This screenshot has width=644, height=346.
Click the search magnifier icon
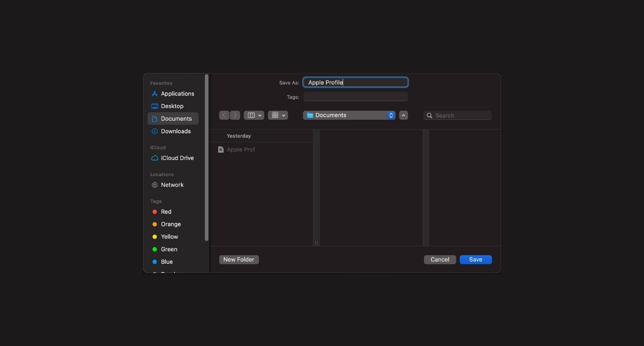click(x=429, y=116)
